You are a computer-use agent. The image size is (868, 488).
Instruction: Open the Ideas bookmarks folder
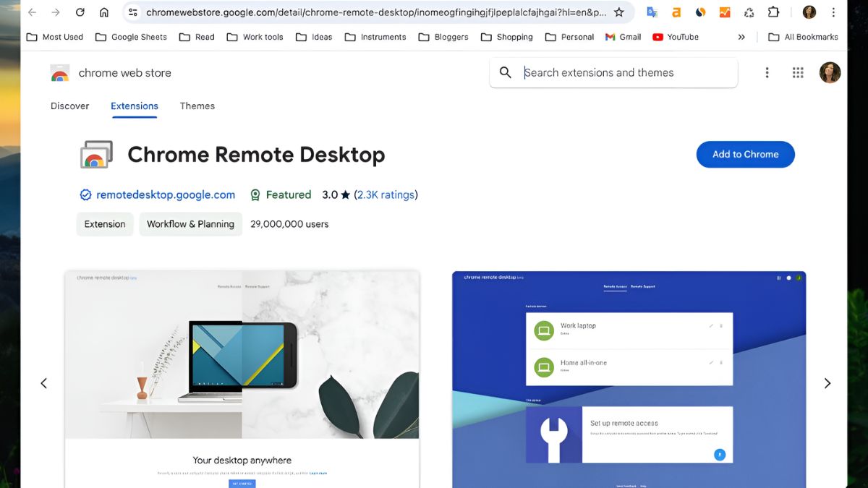(314, 37)
